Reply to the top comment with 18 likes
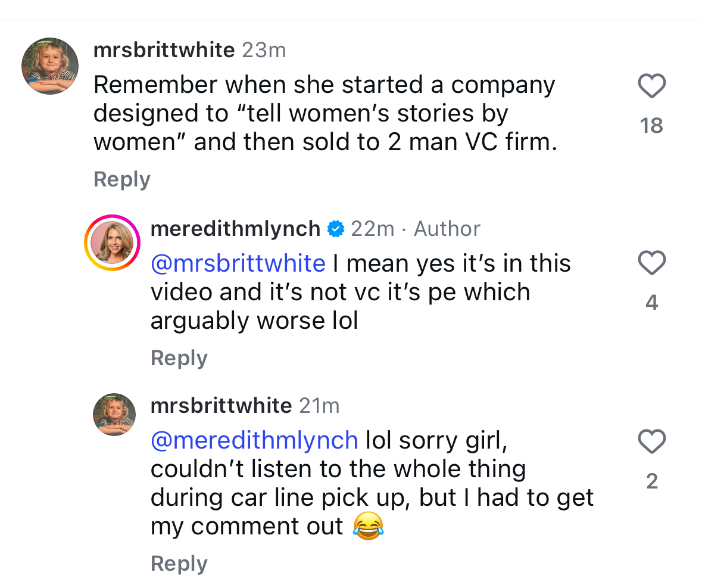 coord(122,179)
